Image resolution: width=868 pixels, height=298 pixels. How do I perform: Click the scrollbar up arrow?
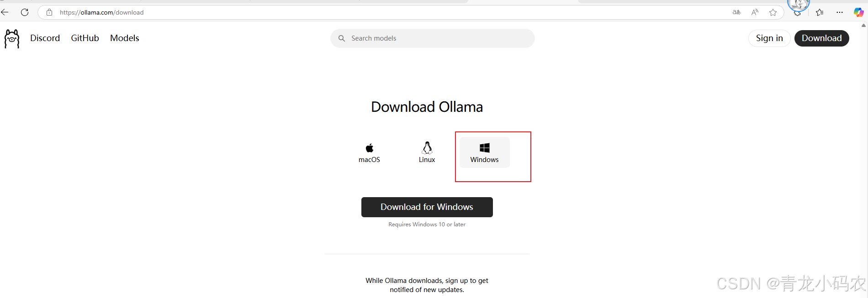(863, 26)
